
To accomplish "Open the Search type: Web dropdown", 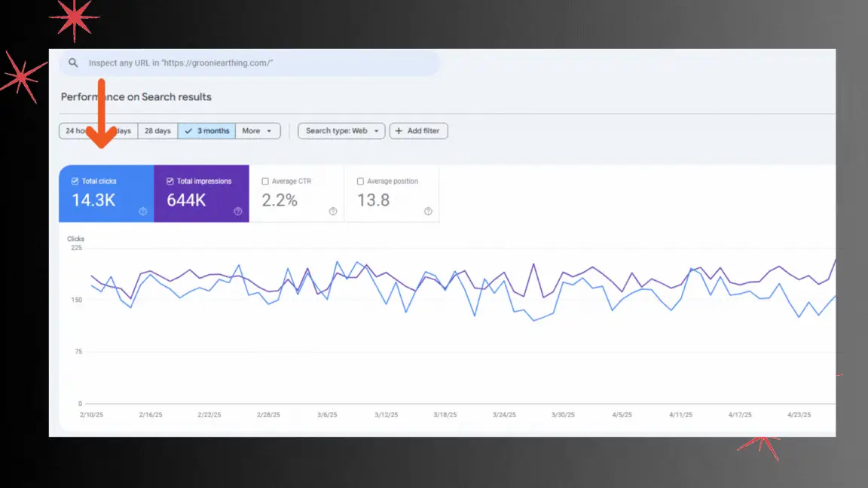I will (x=341, y=130).
